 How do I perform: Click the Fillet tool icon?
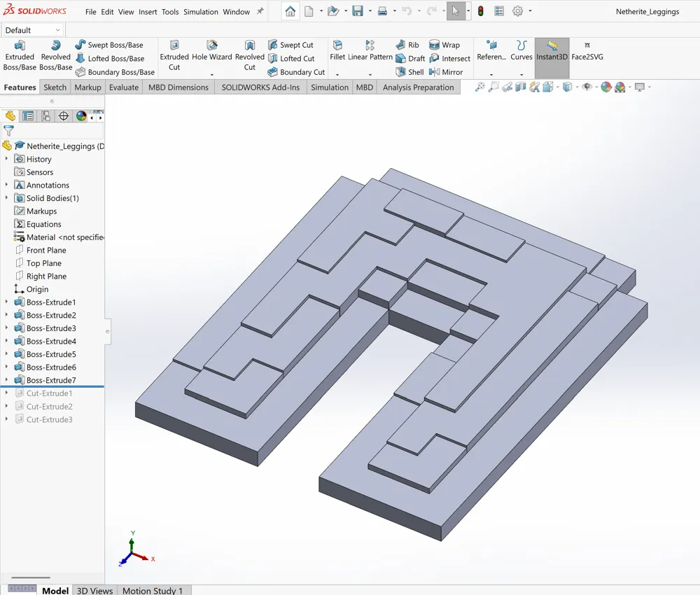337,46
